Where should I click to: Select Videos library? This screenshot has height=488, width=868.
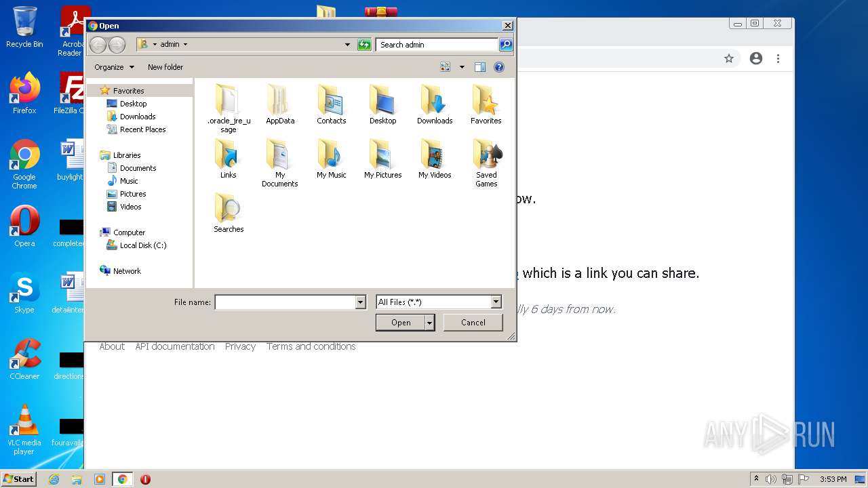pyautogui.click(x=130, y=207)
